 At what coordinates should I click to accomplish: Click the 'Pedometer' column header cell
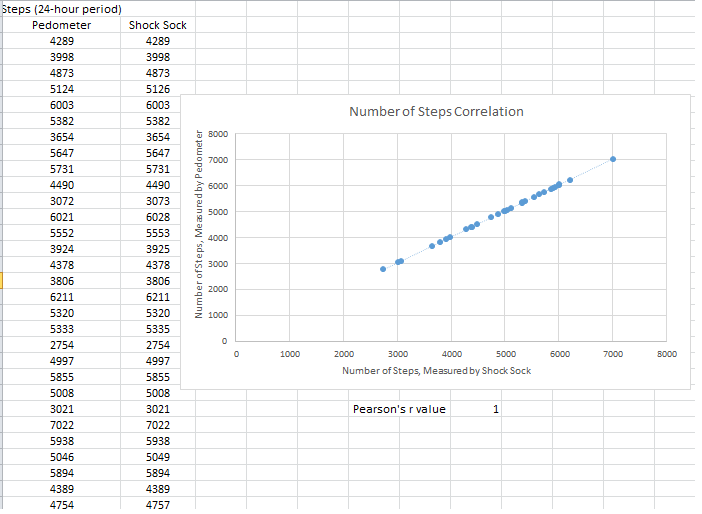click(61, 25)
